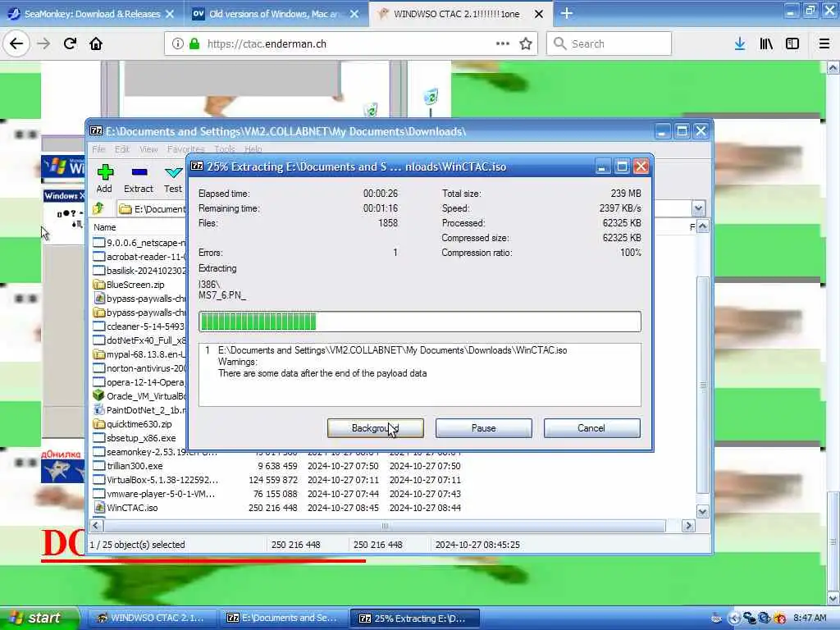Show site information icon in address bar
Viewport: 840px width, 630px height.
(177, 44)
